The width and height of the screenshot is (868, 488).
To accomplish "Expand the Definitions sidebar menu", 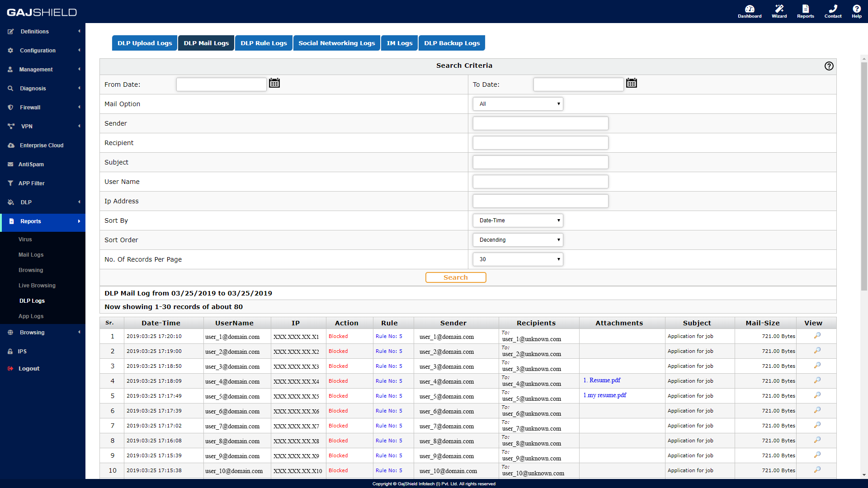I will click(x=42, y=32).
